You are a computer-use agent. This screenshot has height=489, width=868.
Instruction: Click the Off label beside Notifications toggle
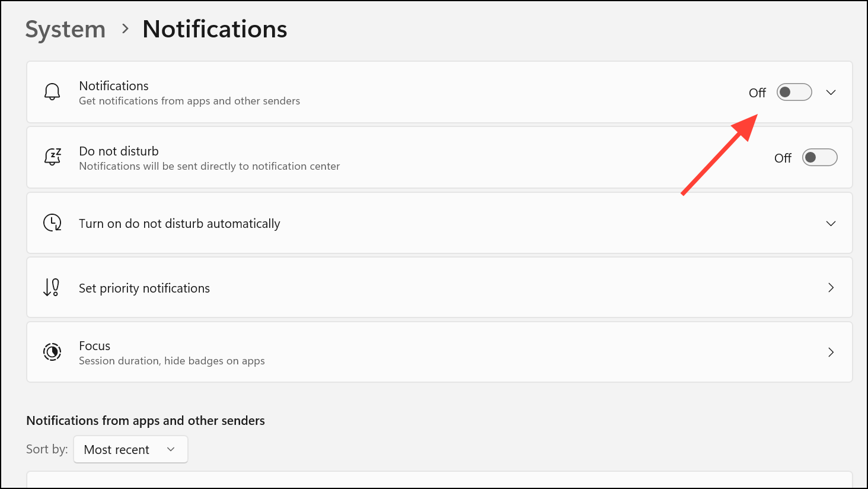(x=757, y=93)
